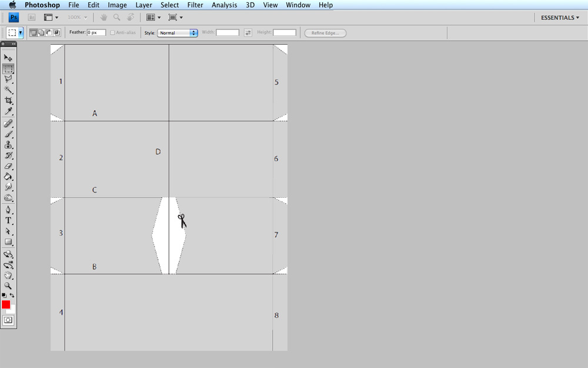Screen dimensions: 588x368
Task: Select the Zoom tool in toolbox
Action: click(x=8, y=286)
